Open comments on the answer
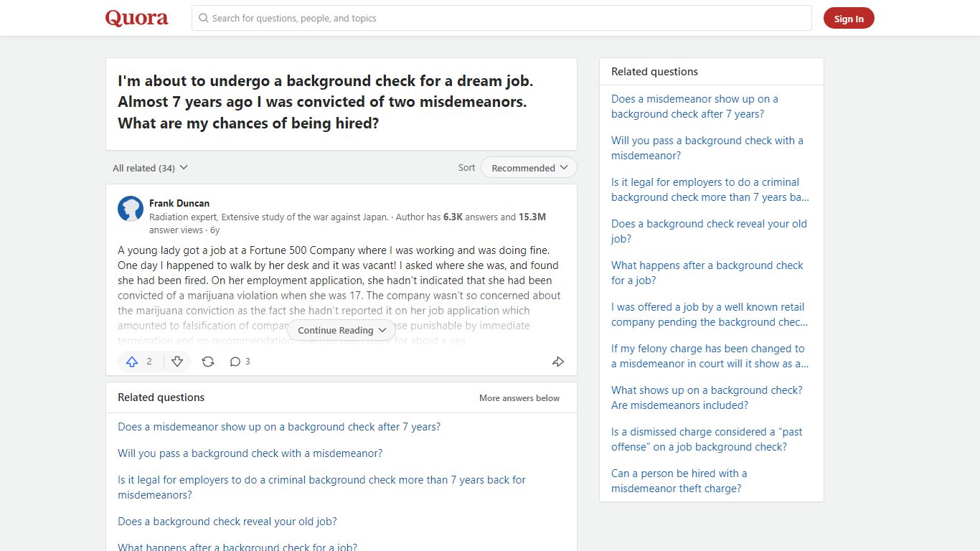The height and width of the screenshot is (551, 980). click(240, 362)
